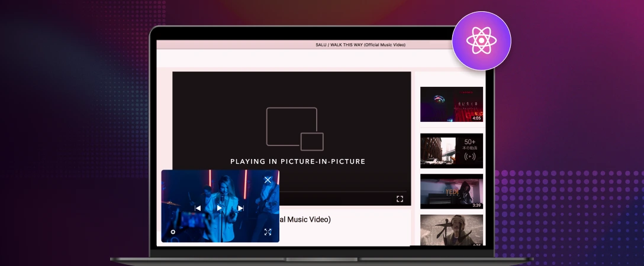Play the video in the mini player
The height and width of the screenshot is (266, 644).
tap(220, 208)
